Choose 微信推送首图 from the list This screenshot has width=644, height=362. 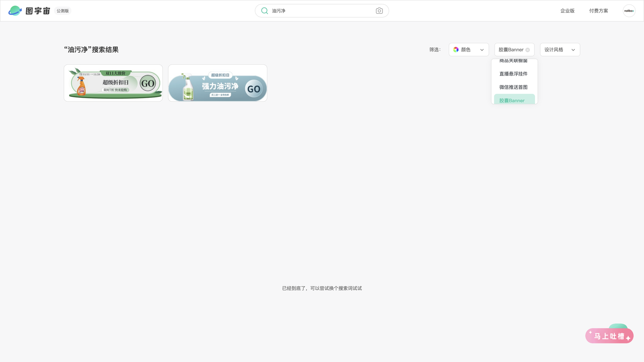[514, 87]
